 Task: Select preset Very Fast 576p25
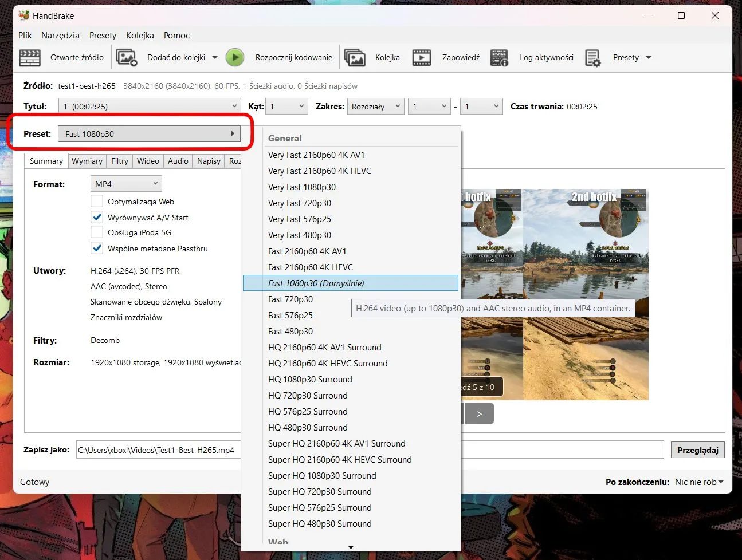tap(351, 219)
